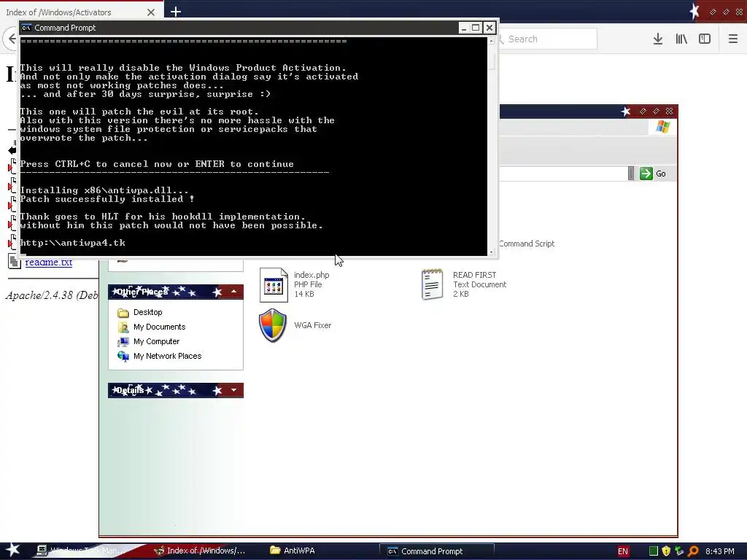Click the Command Script file label

(x=527, y=244)
